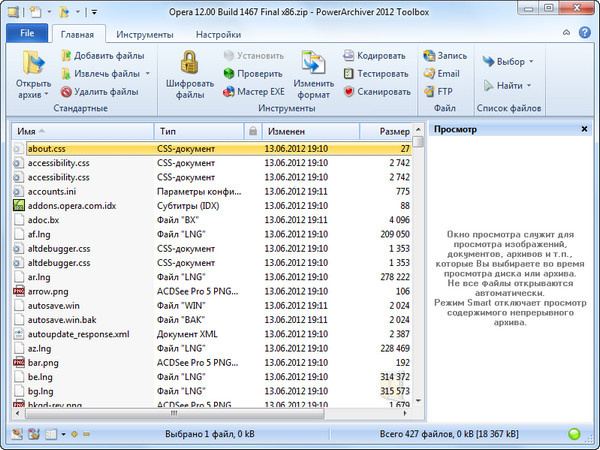Sort by the Тип column header

point(199,131)
